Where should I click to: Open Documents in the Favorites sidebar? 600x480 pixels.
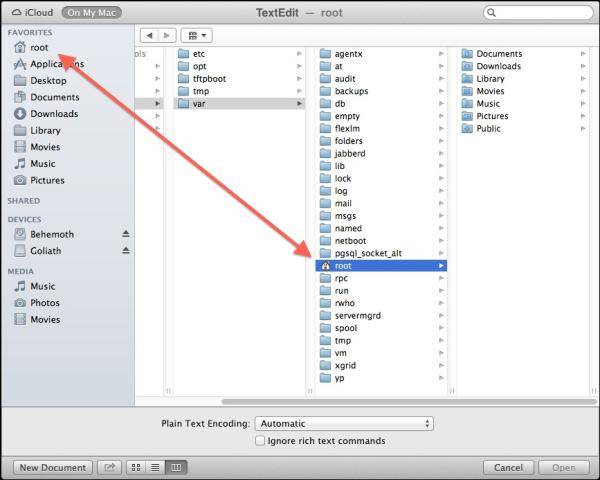click(x=46, y=97)
